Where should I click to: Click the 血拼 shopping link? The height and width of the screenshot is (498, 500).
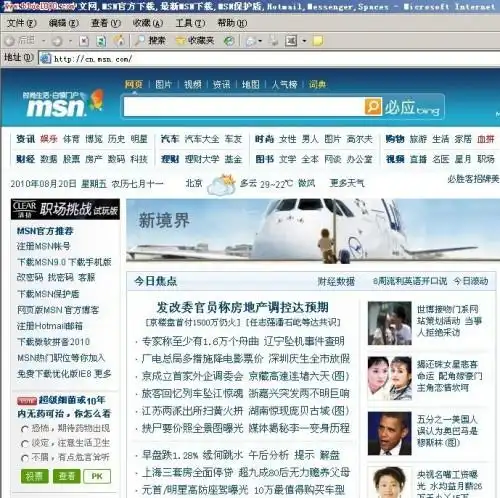[x=486, y=139]
